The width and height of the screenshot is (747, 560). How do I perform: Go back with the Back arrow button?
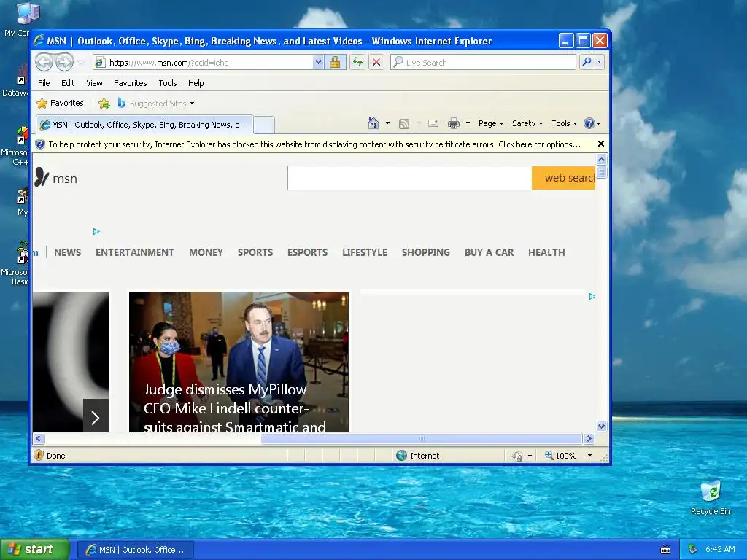tap(44, 62)
